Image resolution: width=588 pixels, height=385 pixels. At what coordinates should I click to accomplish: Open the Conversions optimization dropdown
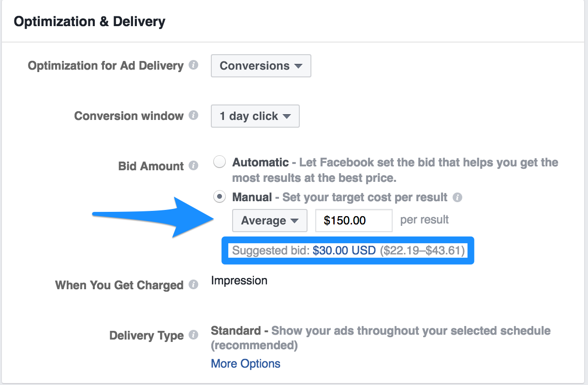tap(261, 66)
